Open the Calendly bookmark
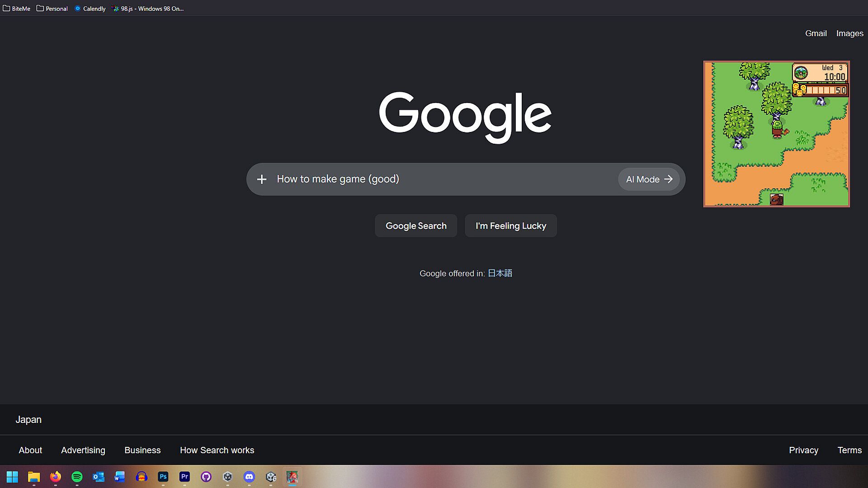The image size is (868, 488). [90, 9]
